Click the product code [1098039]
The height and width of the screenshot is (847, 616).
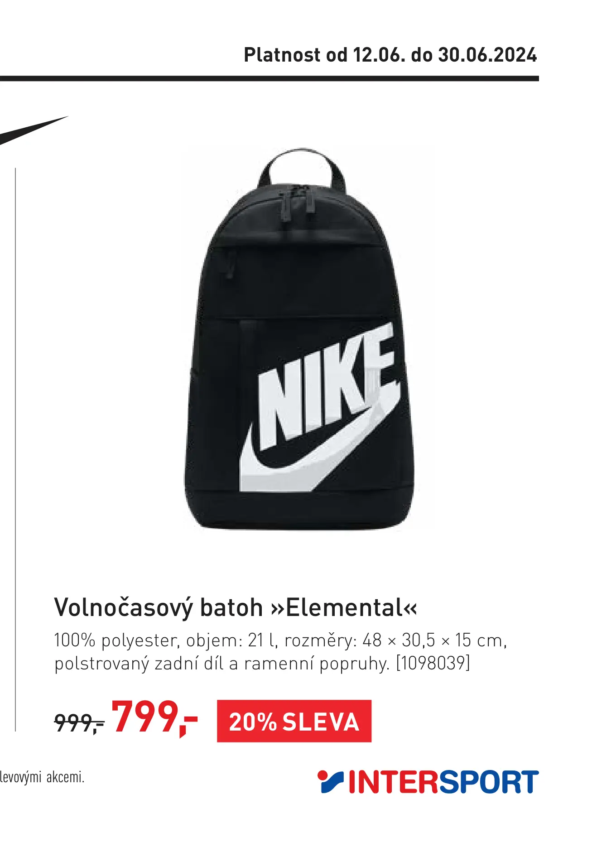pyautogui.click(x=433, y=663)
